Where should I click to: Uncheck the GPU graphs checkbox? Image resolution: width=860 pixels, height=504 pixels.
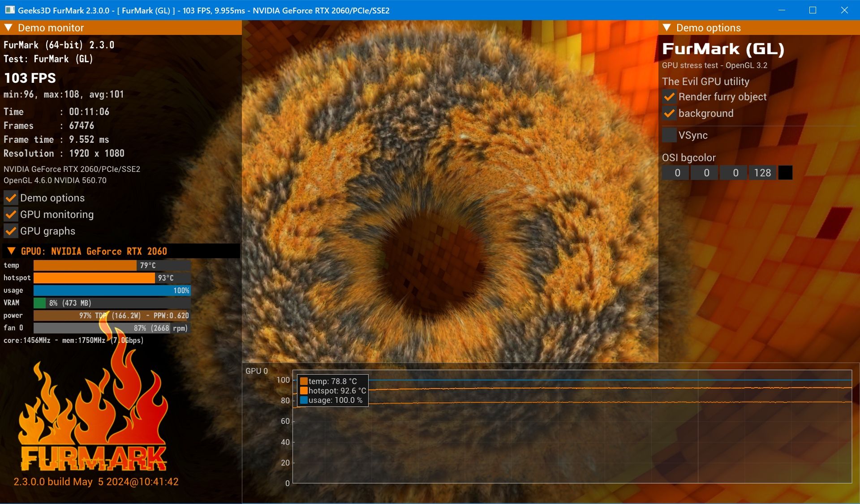coord(11,231)
